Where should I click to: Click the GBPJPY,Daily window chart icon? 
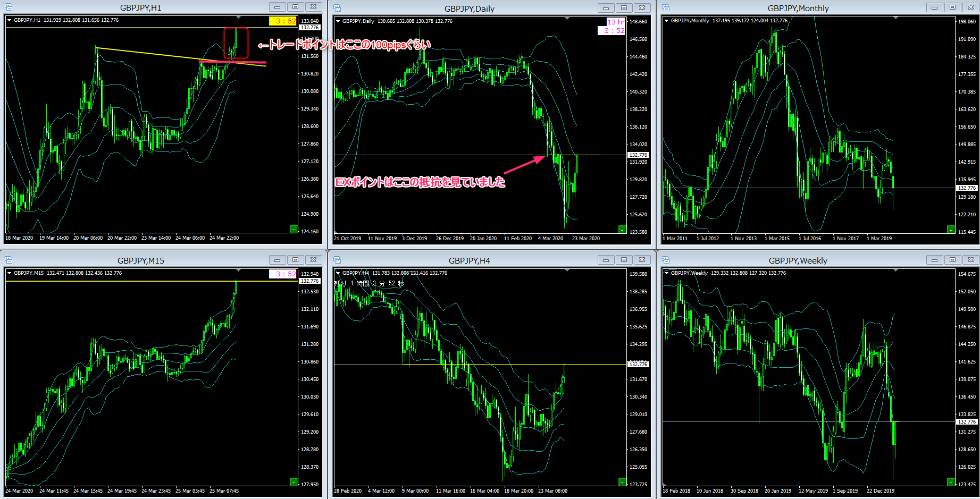coord(337,8)
